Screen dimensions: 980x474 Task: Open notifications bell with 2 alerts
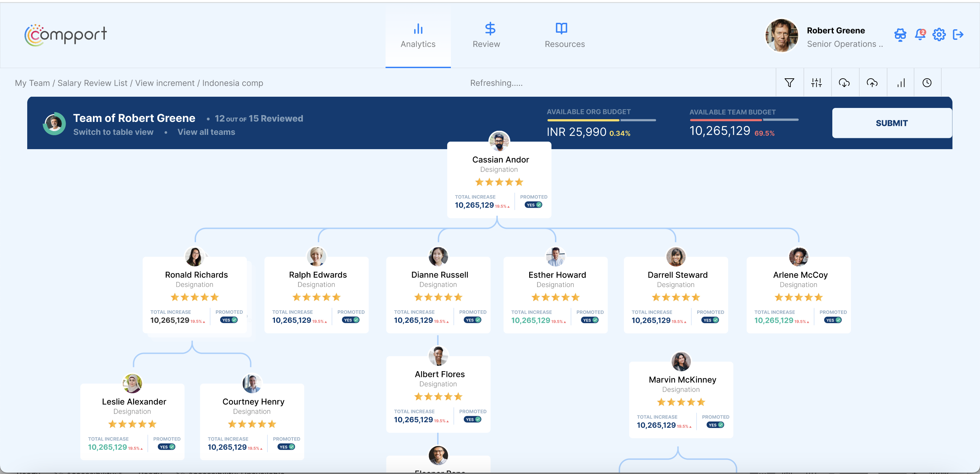coord(920,35)
